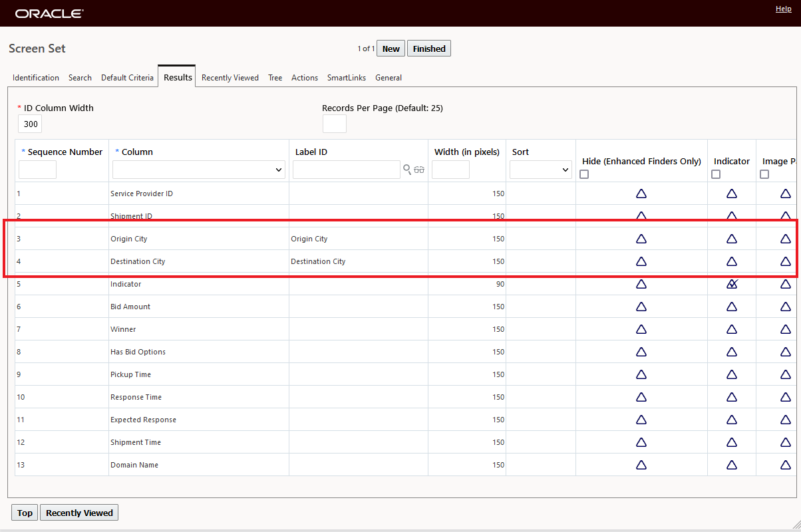The image size is (801, 532).
Task: Tick the Indicator header checkbox
Action: tap(716, 174)
